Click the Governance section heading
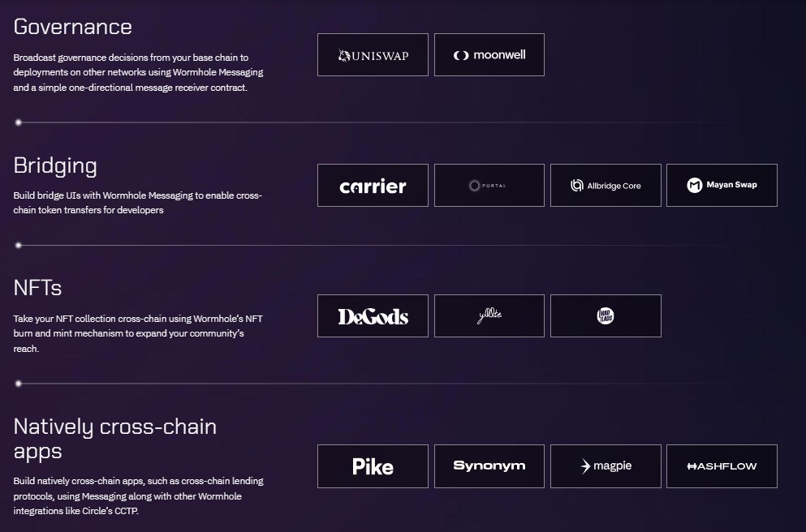The image size is (806, 532). pos(73,27)
